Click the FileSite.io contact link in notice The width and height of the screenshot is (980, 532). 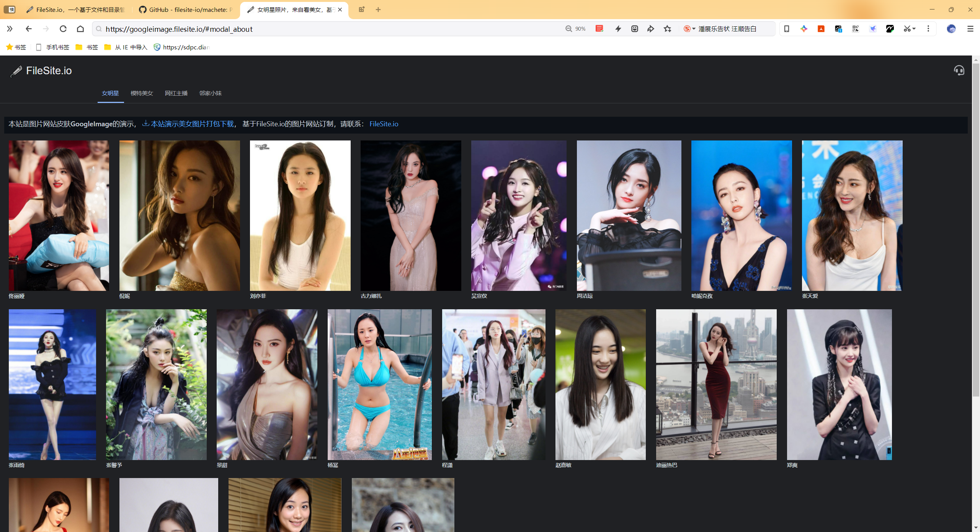[x=384, y=124]
